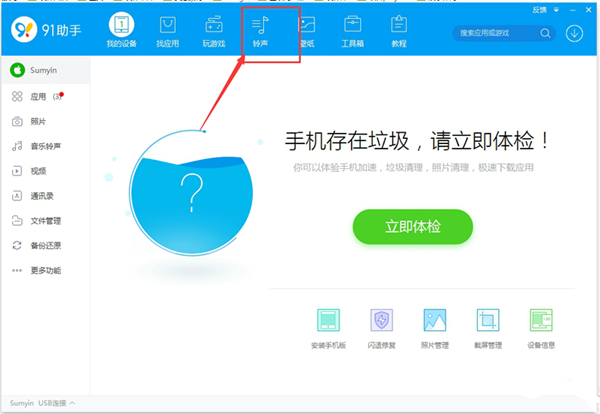This screenshot has height=414, width=600.
Task: Open the download manager arrow icon
Action: pyautogui.click(x=574, y=33)
